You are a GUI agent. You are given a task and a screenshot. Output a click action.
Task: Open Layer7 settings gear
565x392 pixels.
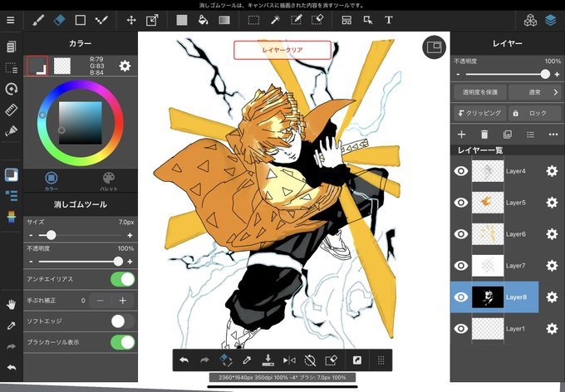click(552, 266)
